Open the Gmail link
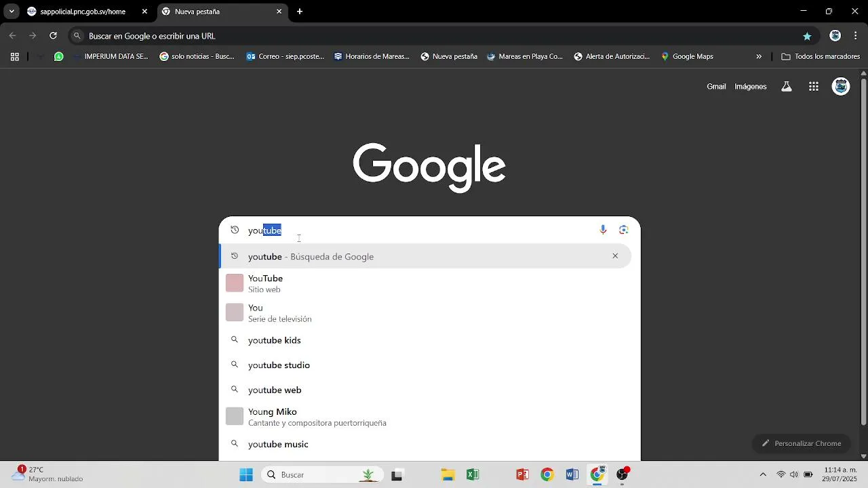868x488 pixels. pos(716,86)
